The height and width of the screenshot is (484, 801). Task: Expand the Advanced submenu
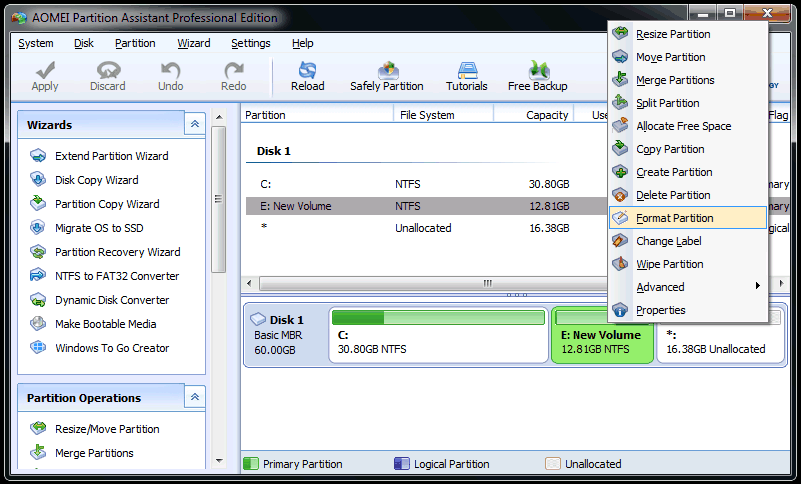click(688, 287)
